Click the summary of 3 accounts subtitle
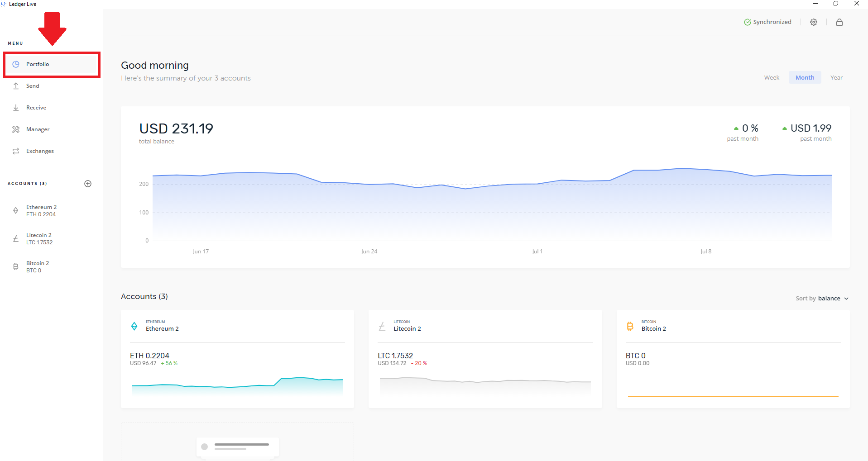 186,78
